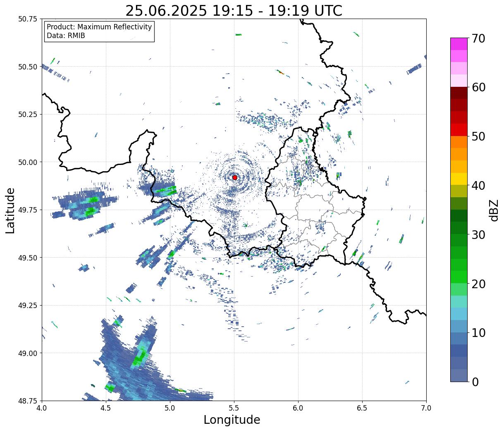
Task: Click the 'Data: RMIB' text
Action: tap(66, 36)
